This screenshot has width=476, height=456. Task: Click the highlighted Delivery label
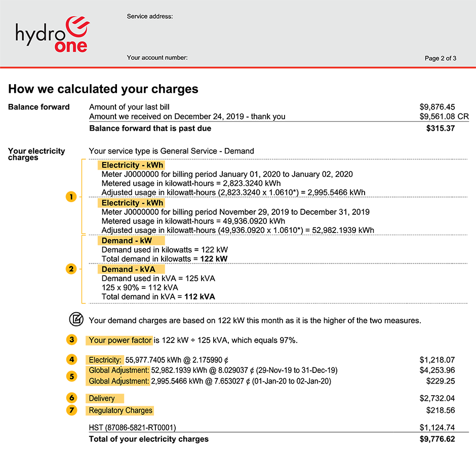pos(102,398)
